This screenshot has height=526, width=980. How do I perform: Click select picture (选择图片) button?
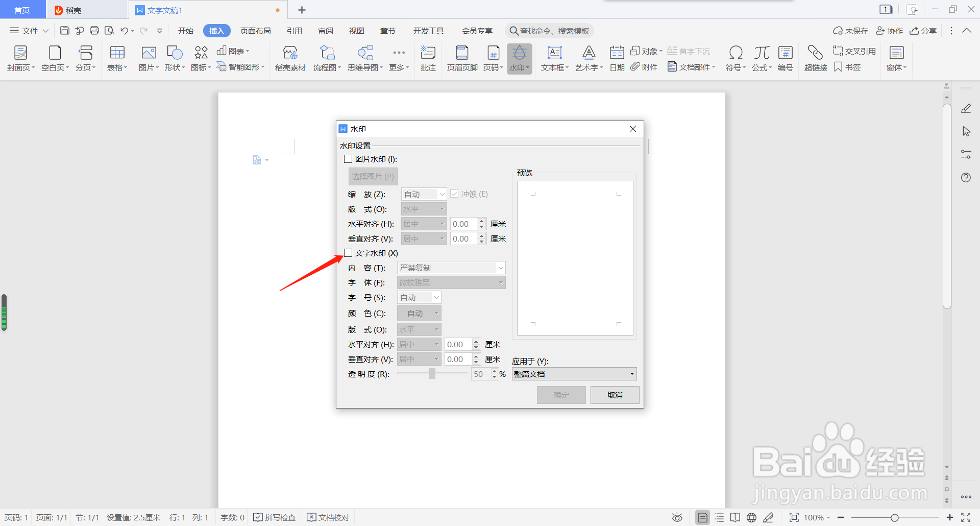pyautogui.click(x=373, y=176)
